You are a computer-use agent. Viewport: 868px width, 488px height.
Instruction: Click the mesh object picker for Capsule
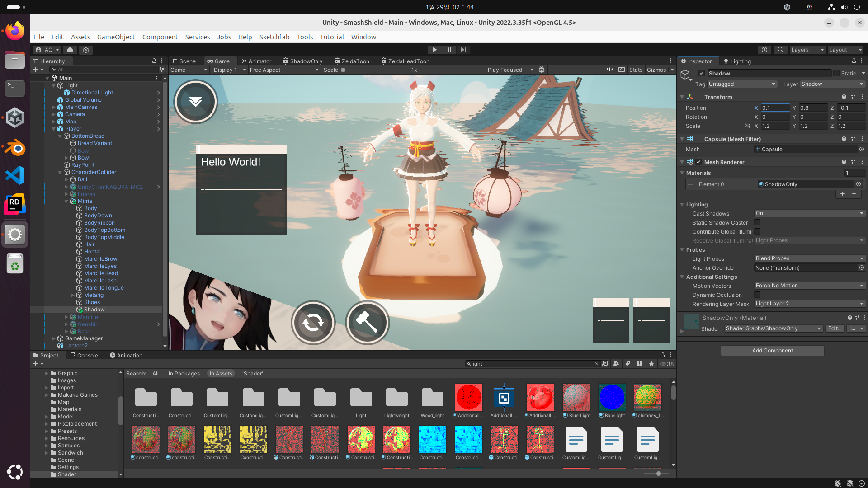pos(862,149)
